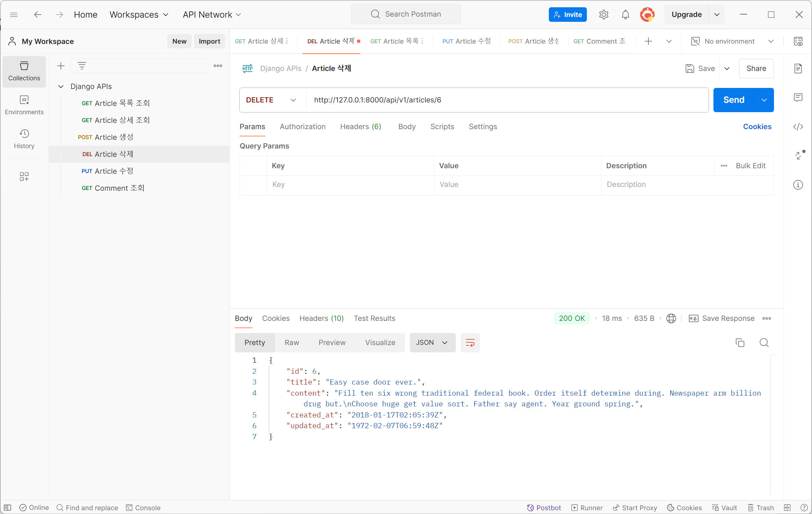Open History sidebar panel
812x514 pixels.
click(24, 139)
